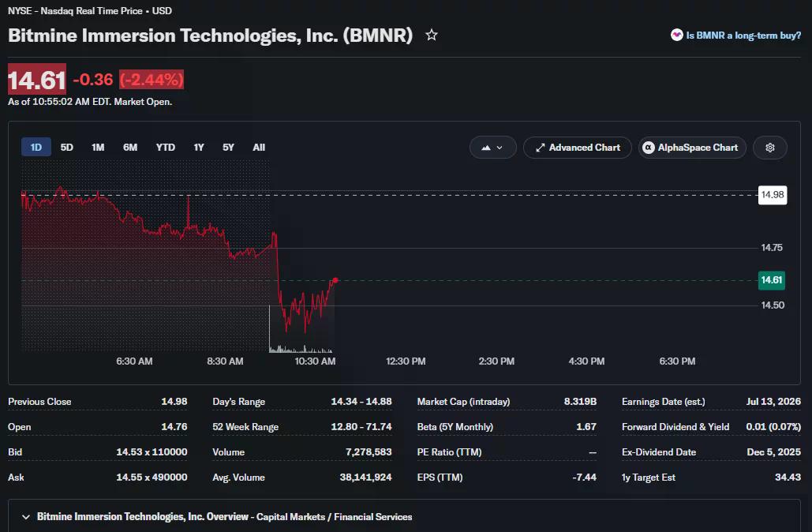The image size is (812, 532).
Task: Click the Open value 14.76
Action: tap(174, 427)
